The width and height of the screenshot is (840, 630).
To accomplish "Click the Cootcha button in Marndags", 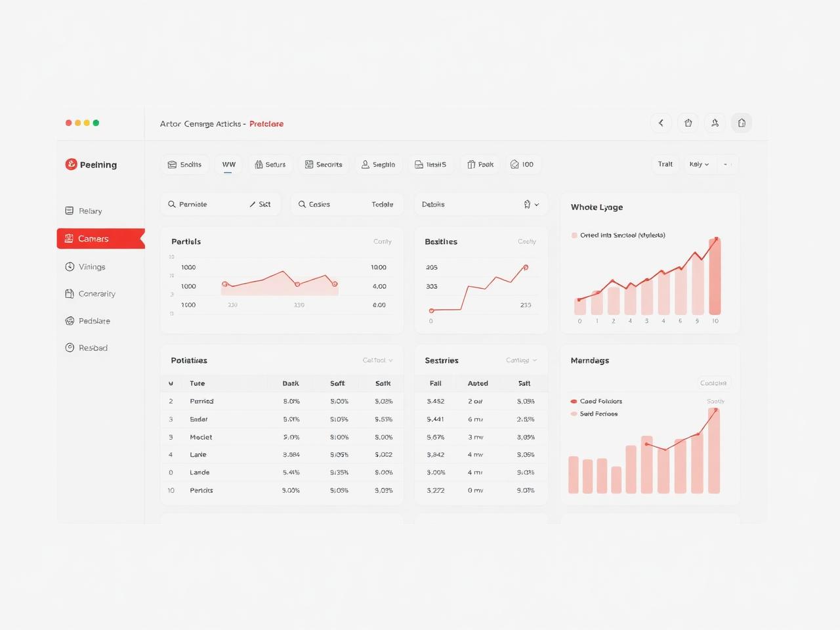I will [x=713, y=383].
